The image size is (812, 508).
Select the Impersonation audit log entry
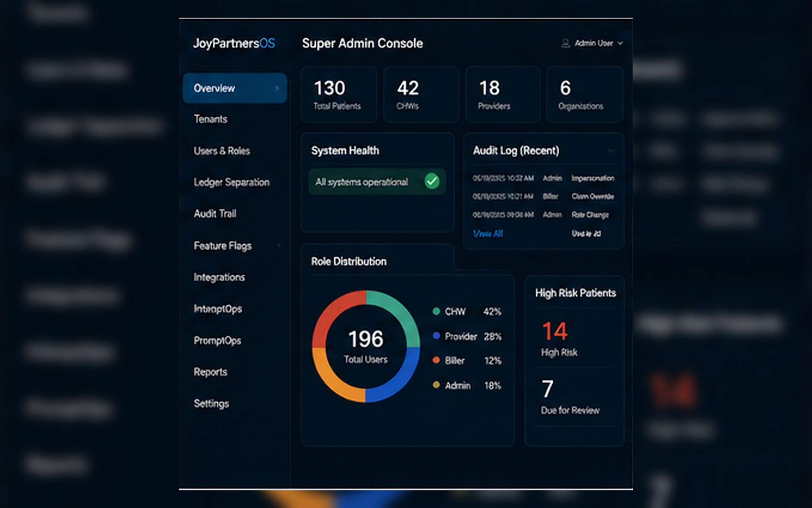[543, 178]
